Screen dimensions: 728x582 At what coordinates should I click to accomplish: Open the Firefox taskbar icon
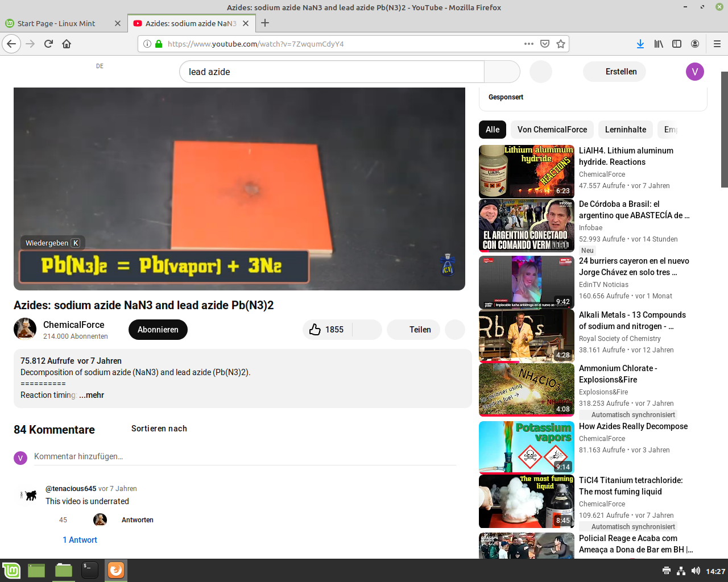click(116, 570)
